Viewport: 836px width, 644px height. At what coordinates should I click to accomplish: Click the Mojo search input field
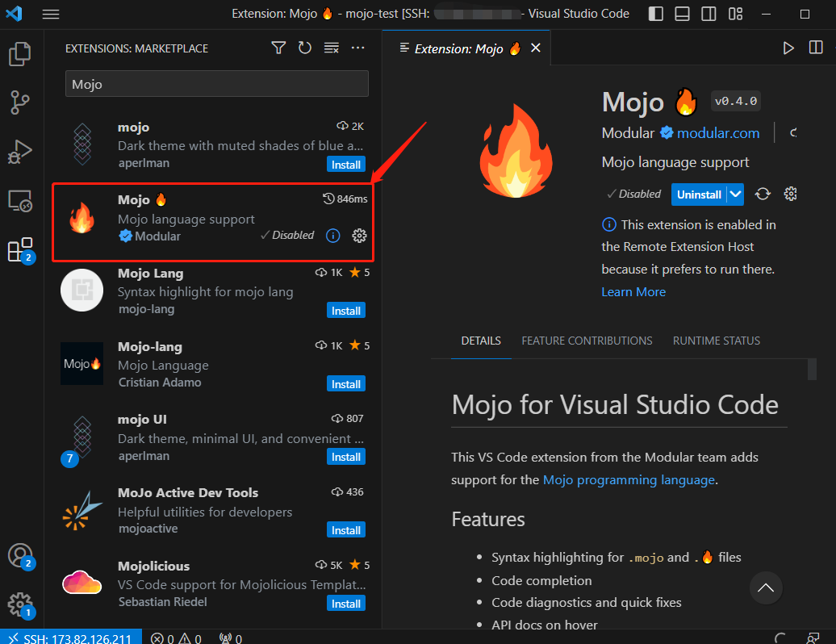[x=216, y=84]
